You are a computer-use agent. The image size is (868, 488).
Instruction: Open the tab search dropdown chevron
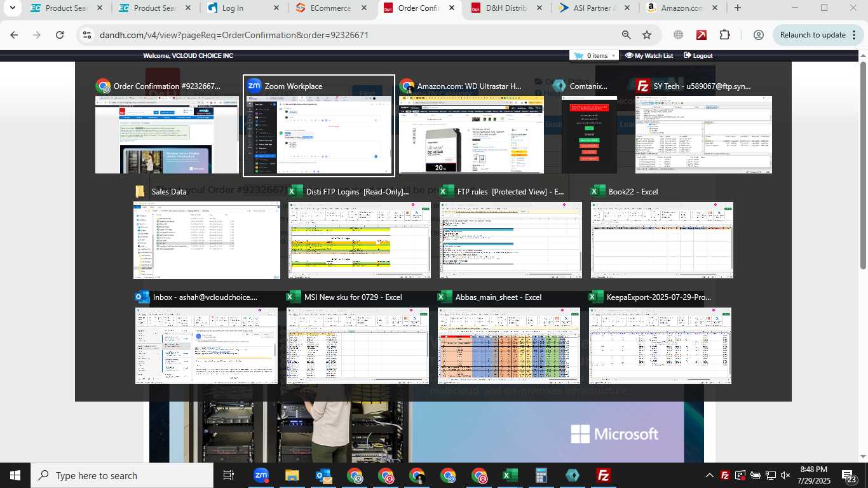12,8
